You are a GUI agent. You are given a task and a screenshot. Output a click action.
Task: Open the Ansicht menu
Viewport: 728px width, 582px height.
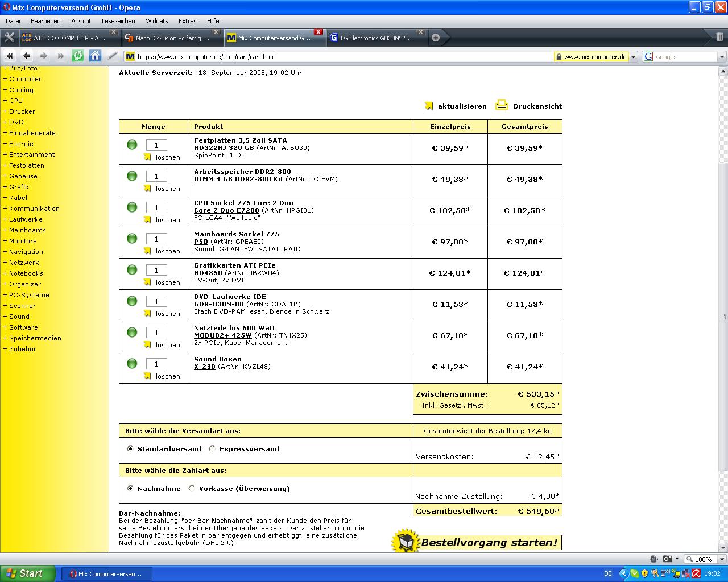tap(81, 21)
